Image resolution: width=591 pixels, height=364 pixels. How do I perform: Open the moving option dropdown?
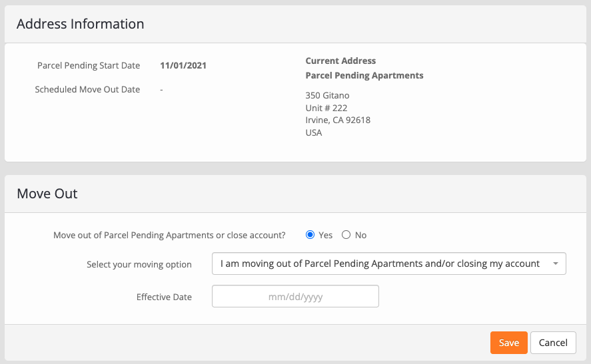388,264
